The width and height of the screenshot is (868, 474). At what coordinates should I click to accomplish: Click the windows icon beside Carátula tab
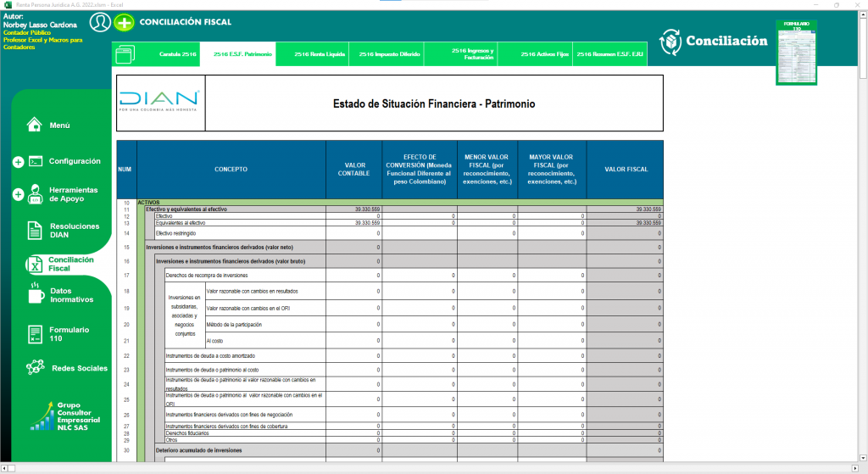pos(125,55)
